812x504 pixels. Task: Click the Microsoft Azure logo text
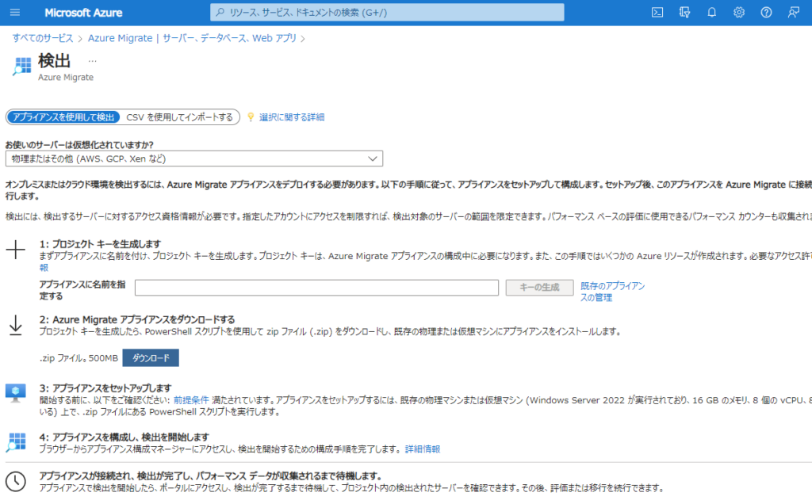coord(83,13)
